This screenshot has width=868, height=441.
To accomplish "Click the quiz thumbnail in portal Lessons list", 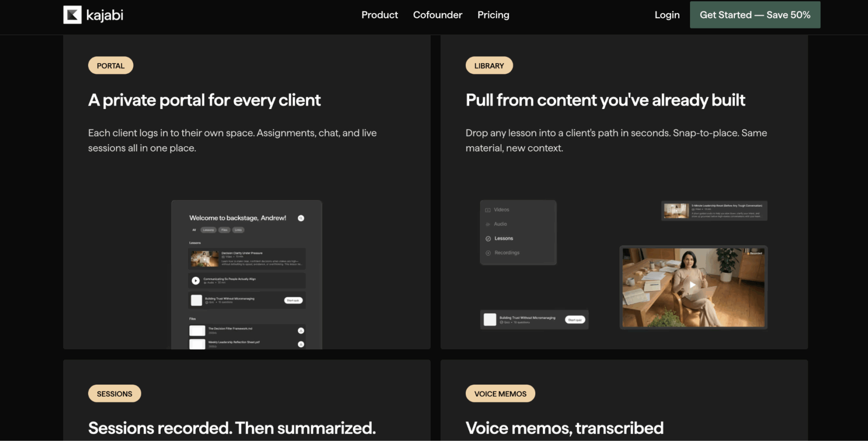I will pyautogui.click(x=196, y=300).
